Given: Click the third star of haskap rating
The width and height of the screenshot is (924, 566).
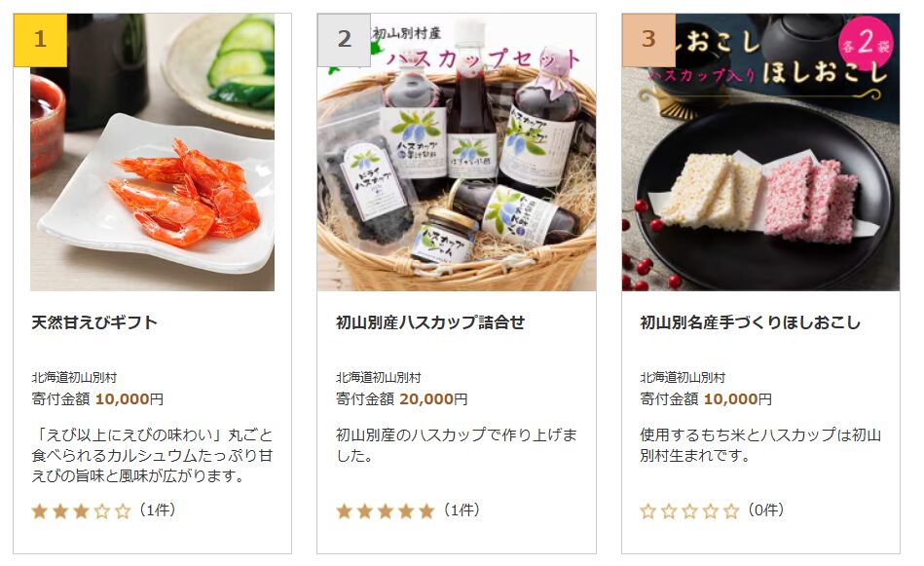Looking at the screenshot, I should (x=386, y=511).
